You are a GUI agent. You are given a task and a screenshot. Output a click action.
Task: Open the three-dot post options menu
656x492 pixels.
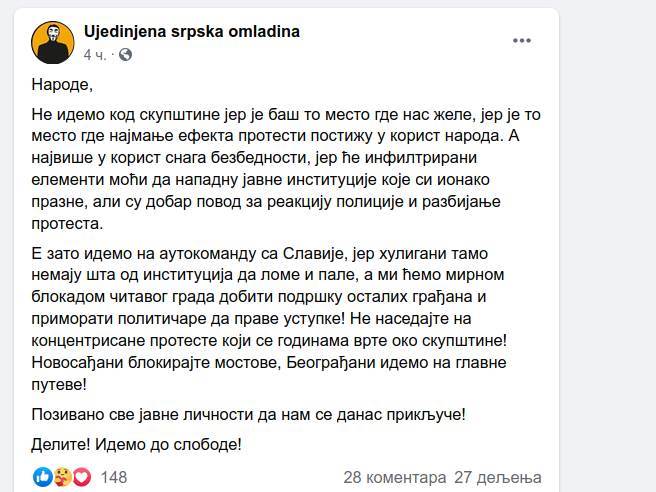tap(522, 41)
